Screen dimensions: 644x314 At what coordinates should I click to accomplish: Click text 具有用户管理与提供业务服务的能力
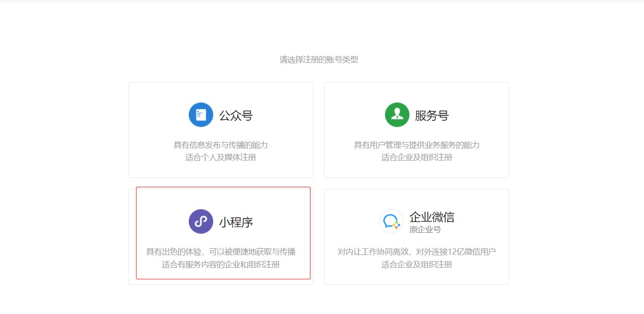[x=417, y=145]
